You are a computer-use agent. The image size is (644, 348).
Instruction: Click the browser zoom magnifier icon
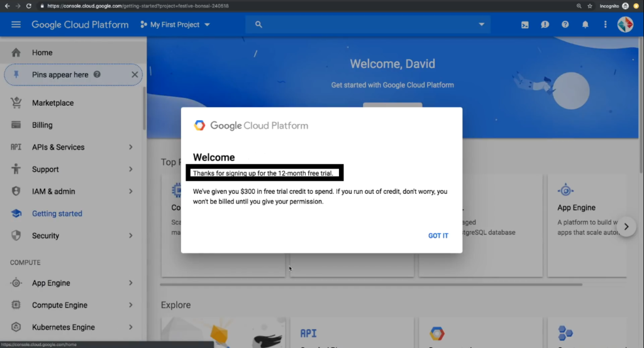point(579,6)
